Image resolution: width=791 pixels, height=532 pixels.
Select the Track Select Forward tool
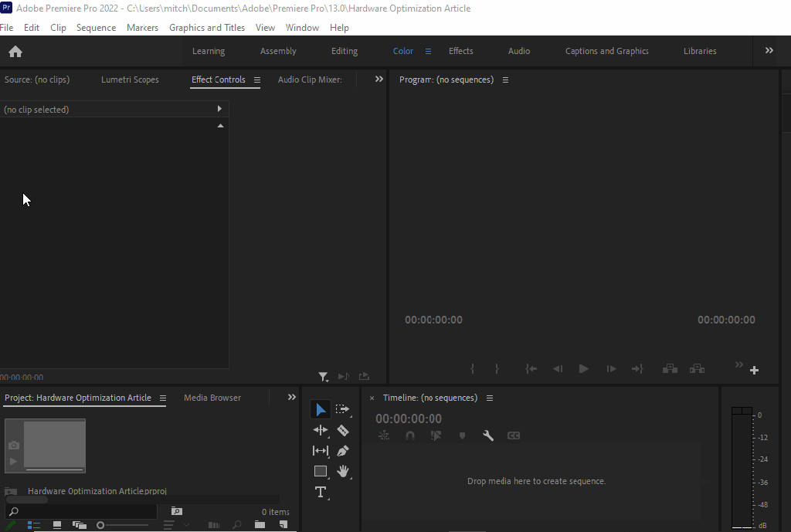tap(343, 409)
